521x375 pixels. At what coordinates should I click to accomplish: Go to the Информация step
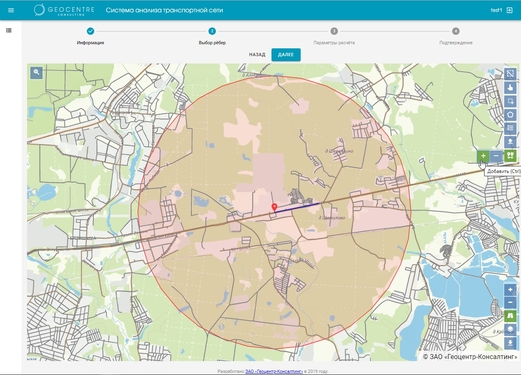90,36
